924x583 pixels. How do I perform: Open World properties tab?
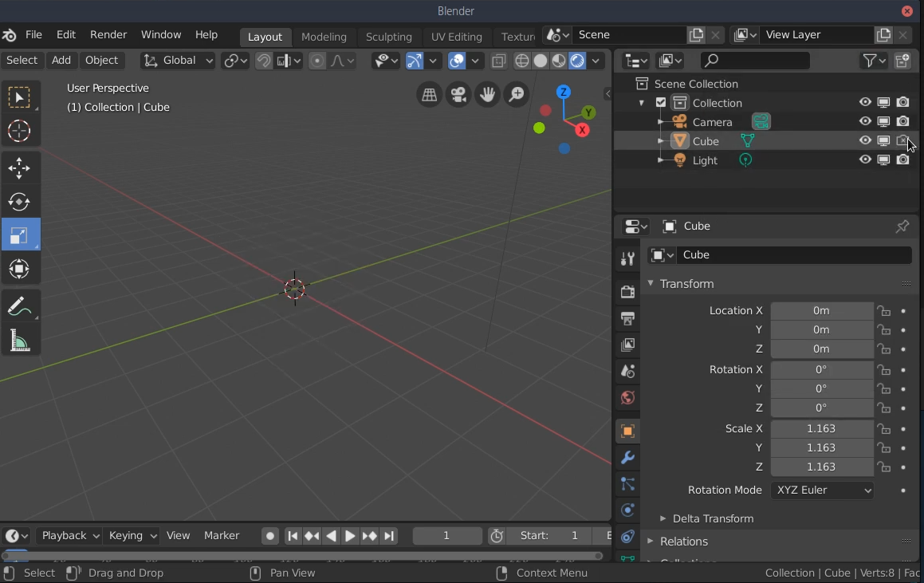click(x=627, y=398)
